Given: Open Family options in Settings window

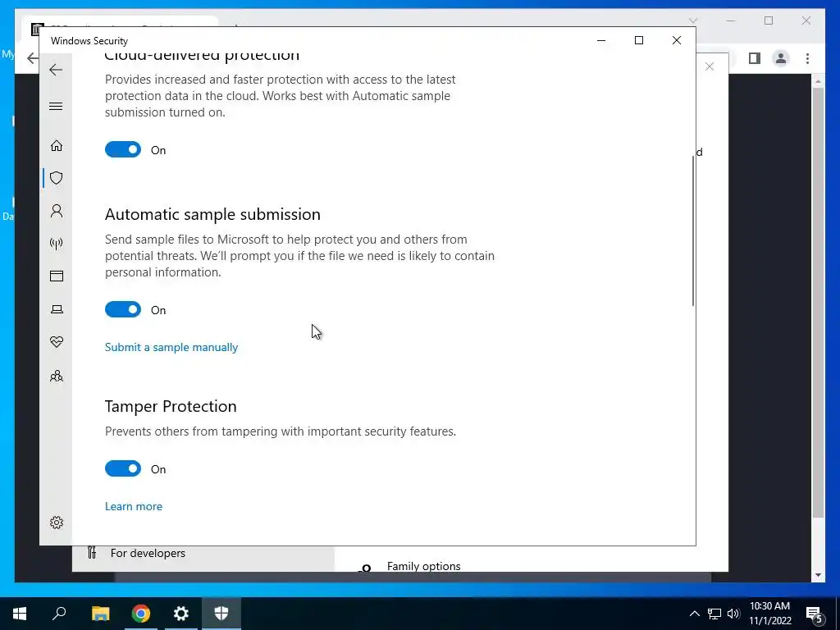Looking at the screenshot, I should click(423, 566).
